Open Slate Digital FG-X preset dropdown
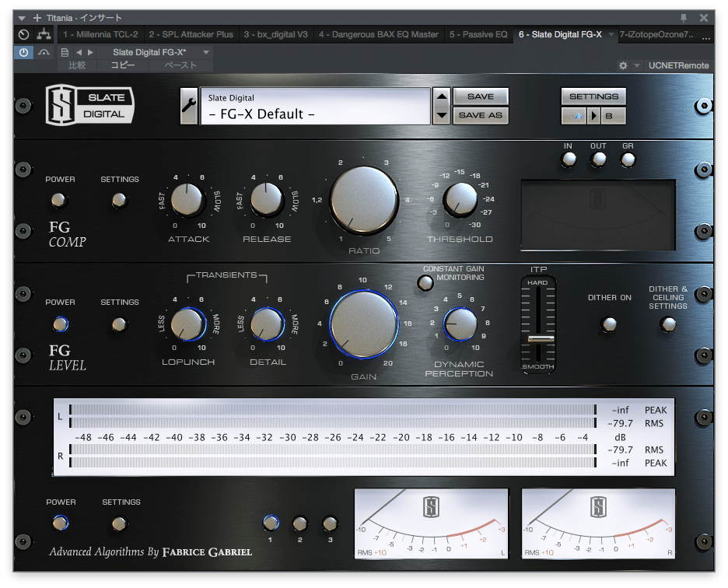This screenshot has height=588, width=728. pos(206,52)
